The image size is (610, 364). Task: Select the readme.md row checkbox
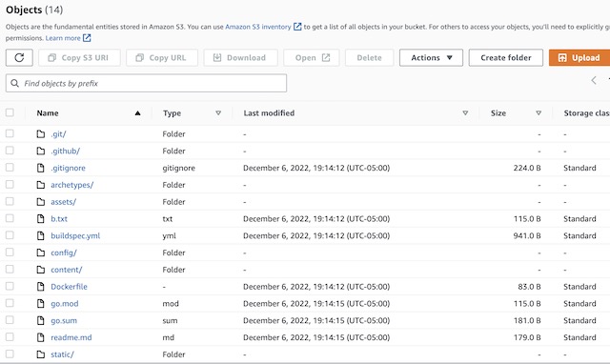click(10, 336)
